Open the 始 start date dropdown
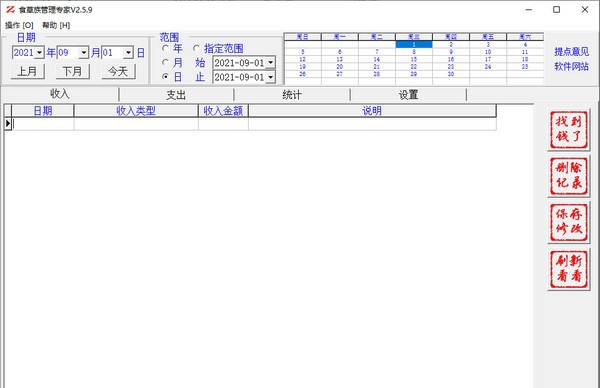The height and width of the screenshot is (388, 600). pos(271,62)
